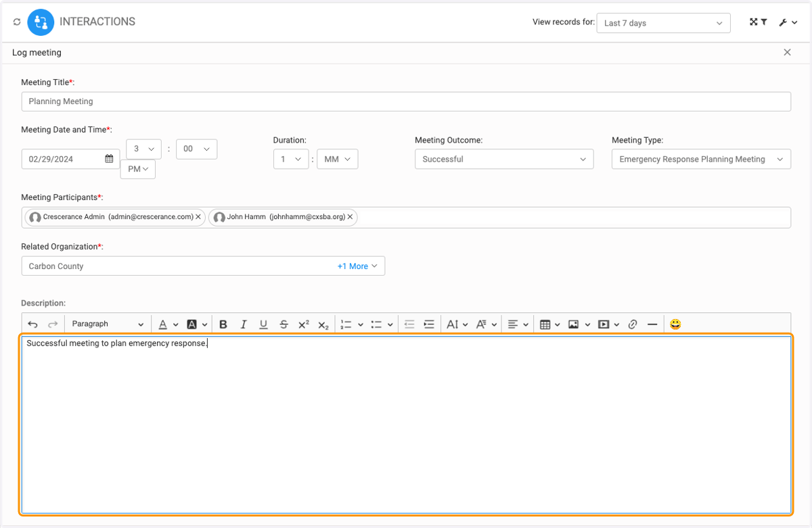812x528 pixels.
Task: Click the background highlight color icon
Action: [191, 325]
